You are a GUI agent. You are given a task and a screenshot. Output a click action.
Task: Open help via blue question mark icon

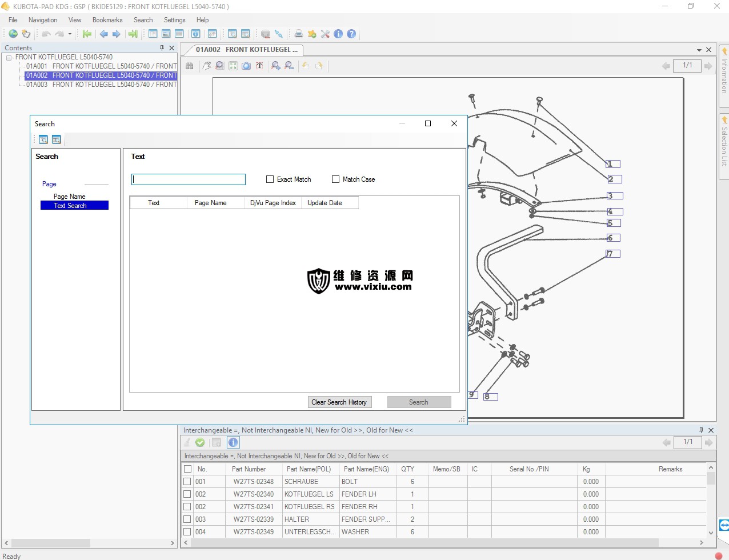351,34
